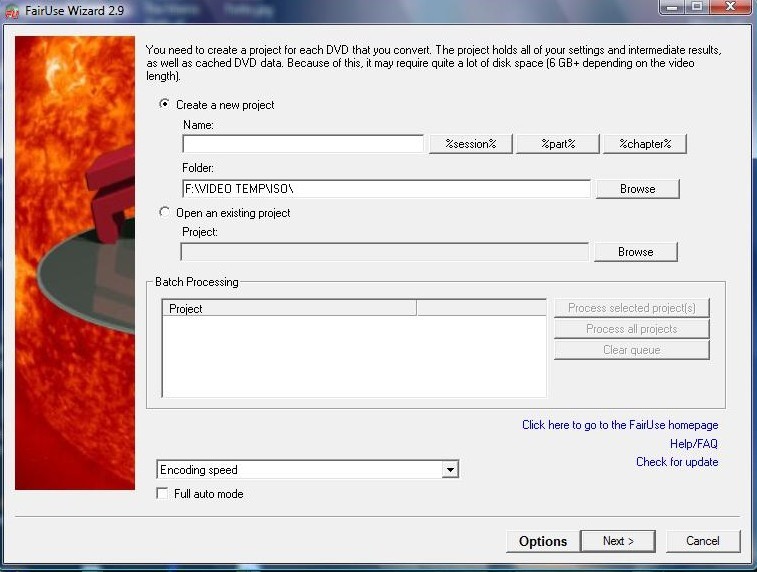Open the Help/FAQ link
The height and width of the screenshot is (572, 757).
[x=694, y=444]
